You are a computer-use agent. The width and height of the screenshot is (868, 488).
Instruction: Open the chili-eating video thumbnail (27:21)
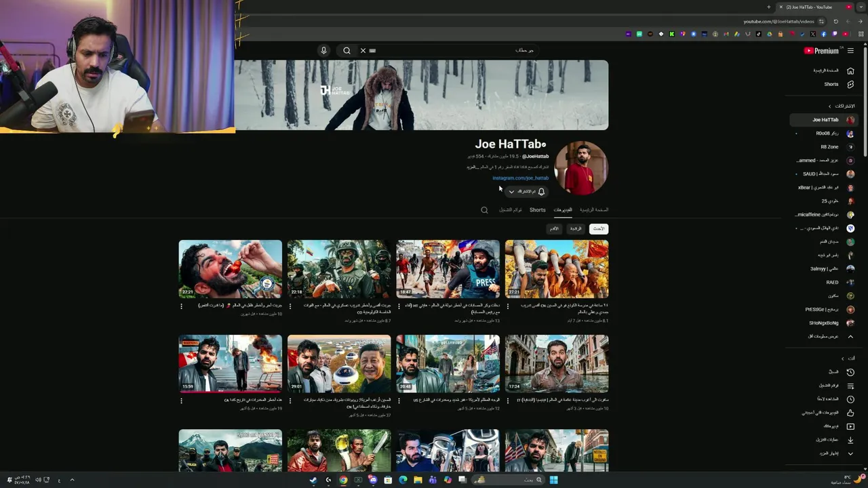click(231, 269)
